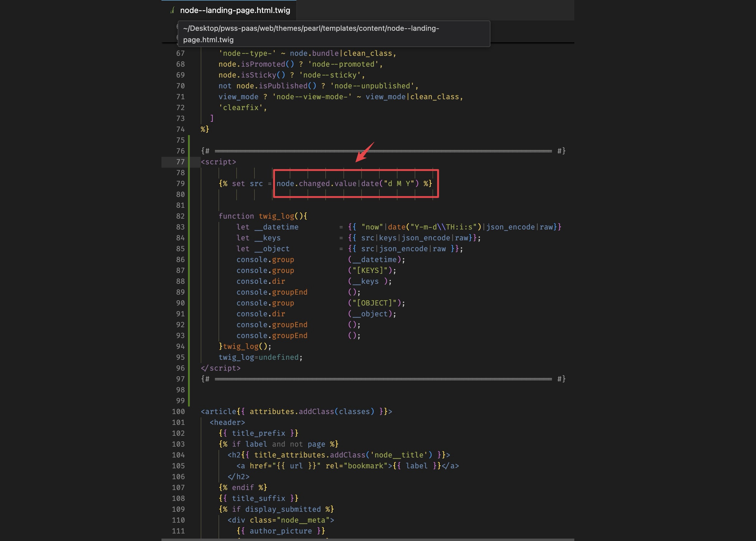Click the {{ title_suffix }} variable
The image size is (756, 541).
pyautogui.click(x=258, y=498)
